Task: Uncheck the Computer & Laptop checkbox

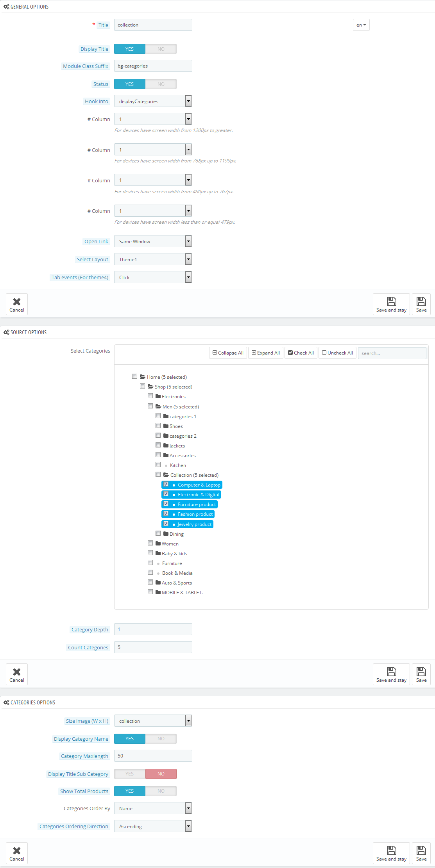Action: click(x=166, y=484)
